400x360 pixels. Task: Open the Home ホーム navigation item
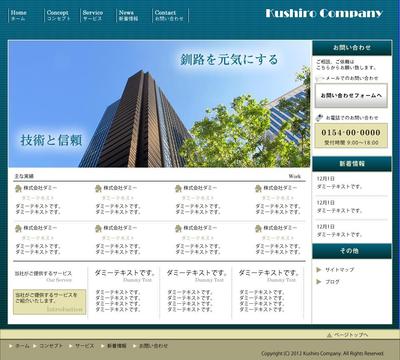click(19, 16)
